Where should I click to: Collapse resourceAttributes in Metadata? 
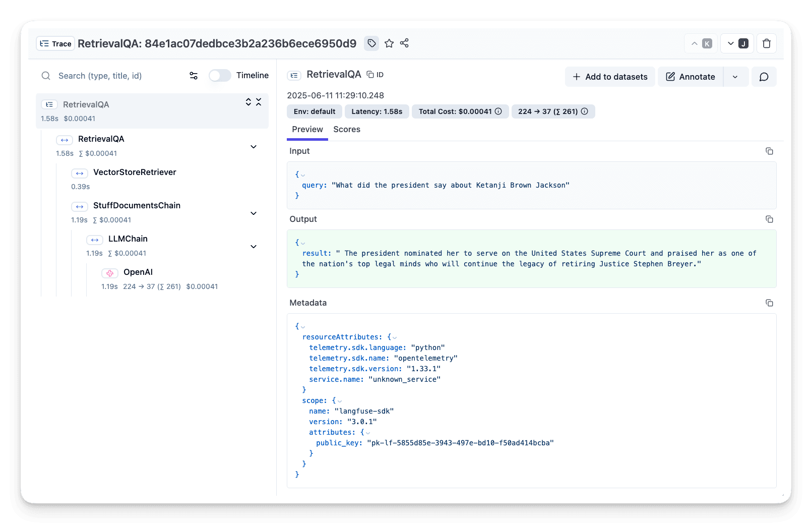click(x=395, y=337)
